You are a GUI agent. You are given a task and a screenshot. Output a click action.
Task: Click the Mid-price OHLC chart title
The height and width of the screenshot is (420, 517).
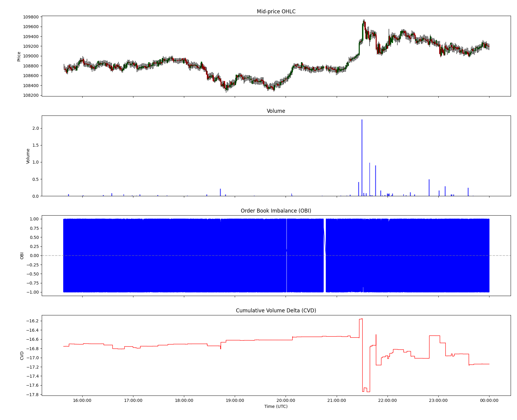click(x=276, y=11)
